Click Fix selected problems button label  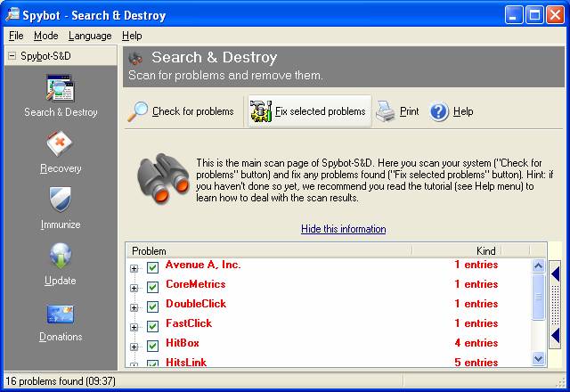[x=321, y=111]
